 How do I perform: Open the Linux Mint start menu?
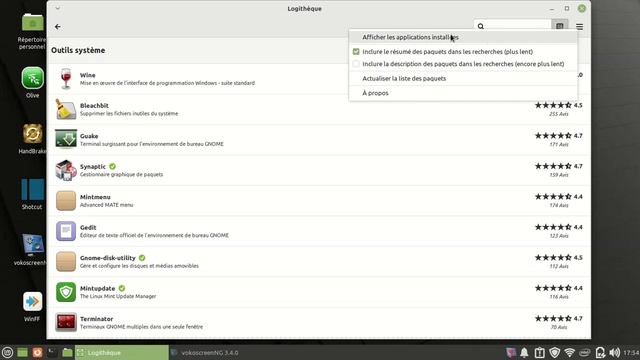7,352
